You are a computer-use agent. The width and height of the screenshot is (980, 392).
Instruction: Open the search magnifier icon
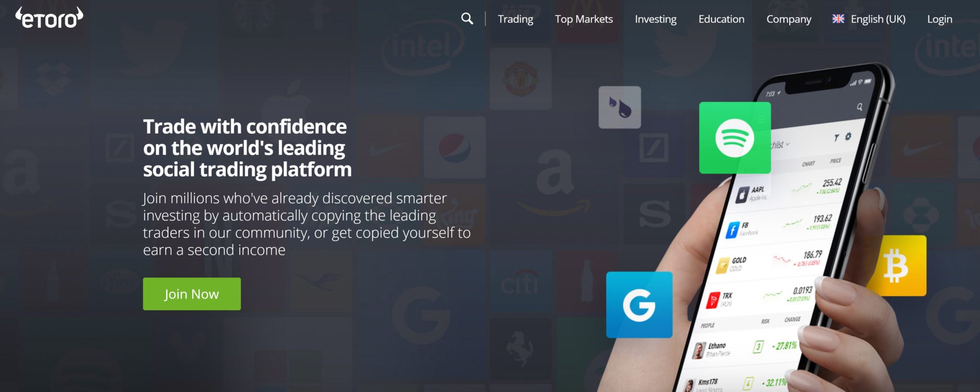click(x=467, y=19)
